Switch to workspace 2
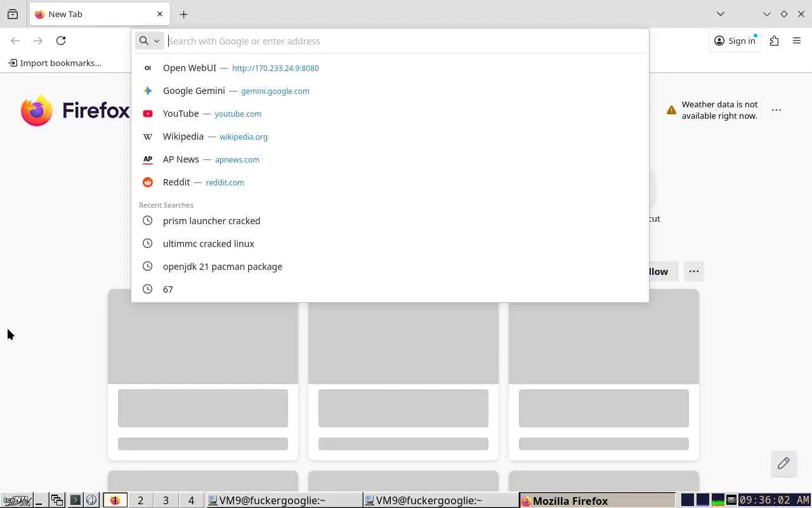Image resolution: width=812 pixels, height=508 pixels. coord(140,500)
